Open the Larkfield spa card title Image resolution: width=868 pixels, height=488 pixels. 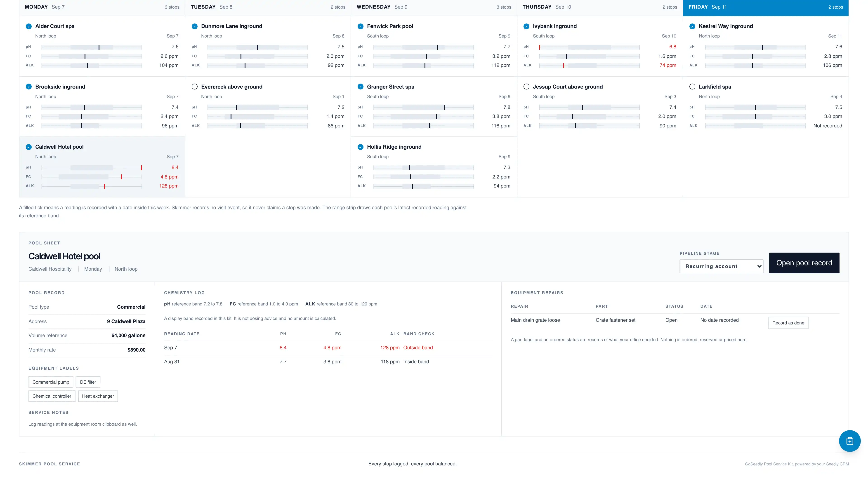715,87
